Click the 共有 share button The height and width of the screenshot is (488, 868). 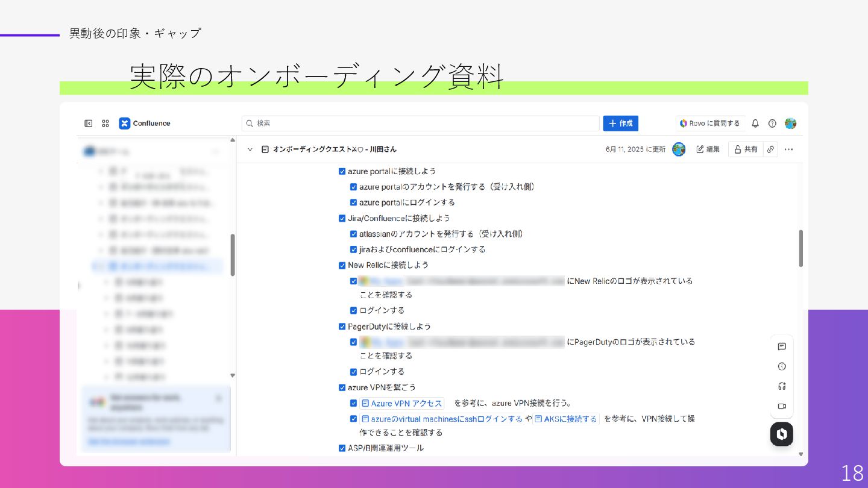coord(746,149)
